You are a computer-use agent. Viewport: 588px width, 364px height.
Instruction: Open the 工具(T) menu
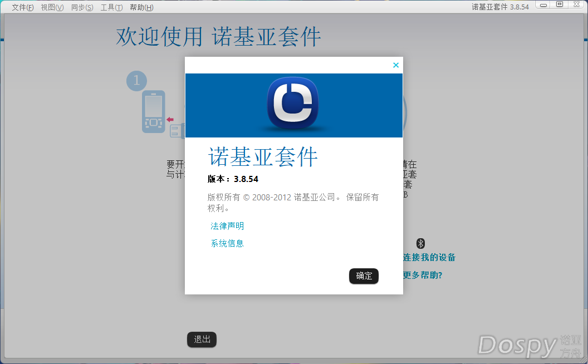(111, 7)
